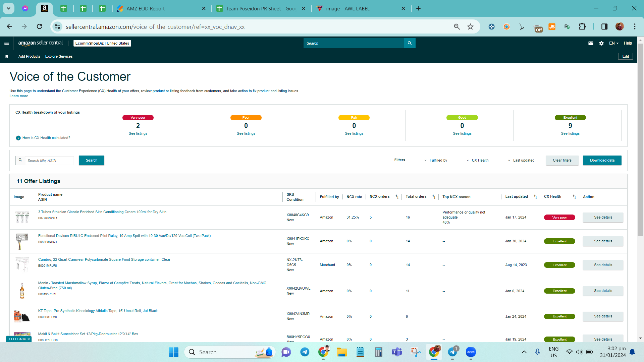
Task: Click the search magnifier button in header
Action: [410, 43]
